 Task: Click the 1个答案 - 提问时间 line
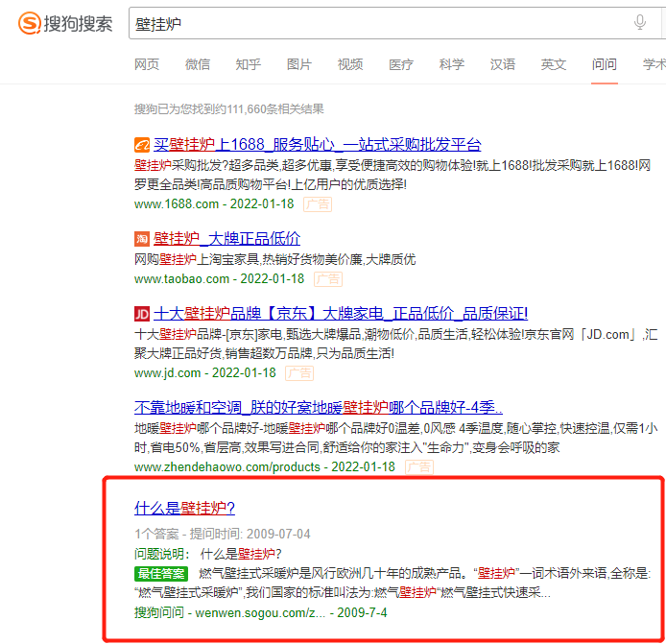(222, 534)
